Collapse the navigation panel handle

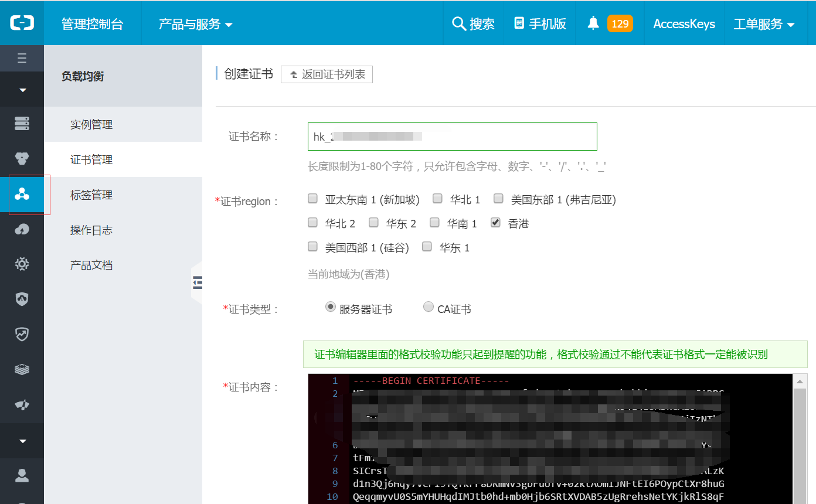pyautogui.click(x=197, y=282)
